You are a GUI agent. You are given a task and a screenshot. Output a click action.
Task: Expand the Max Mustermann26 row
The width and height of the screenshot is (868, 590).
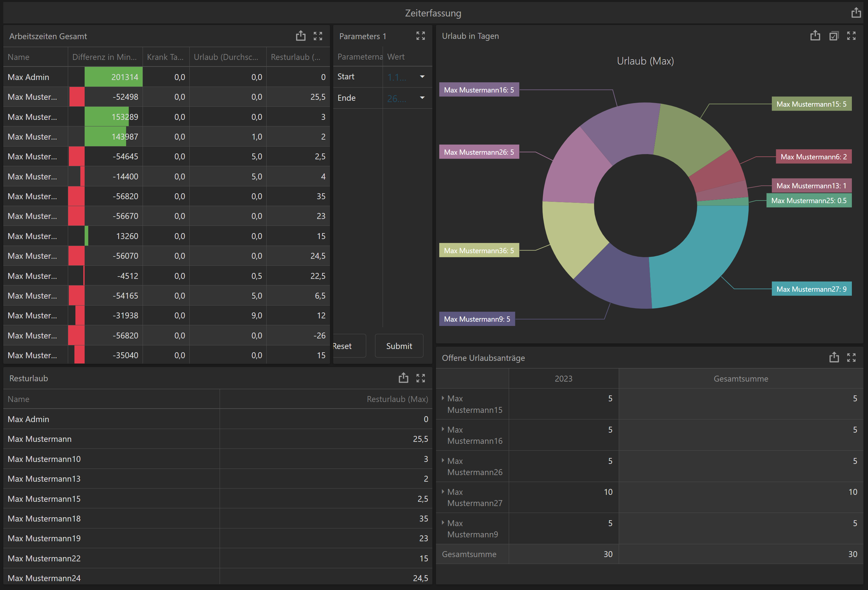pos(443,460)
